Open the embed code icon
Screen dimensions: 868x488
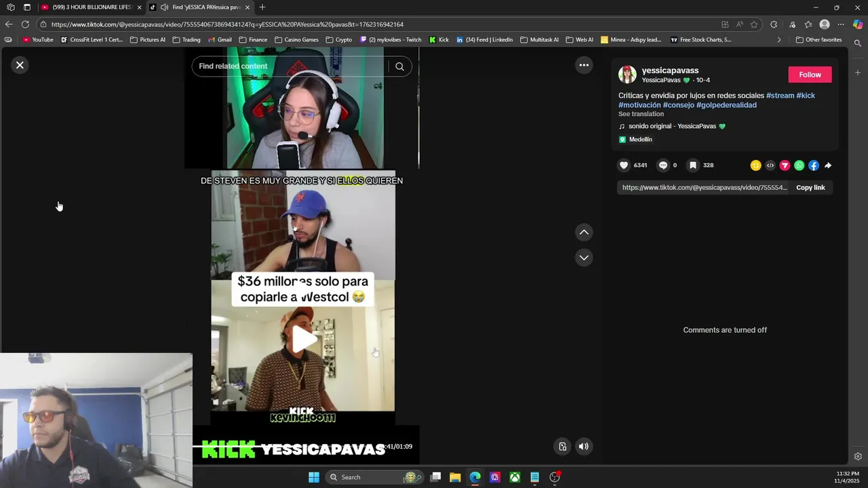tap(770, 165)
